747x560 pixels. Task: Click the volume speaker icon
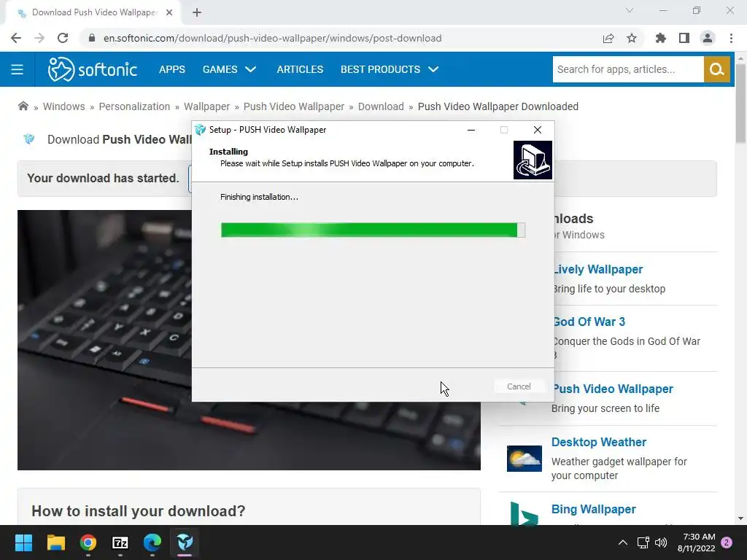tap(661, 542)
